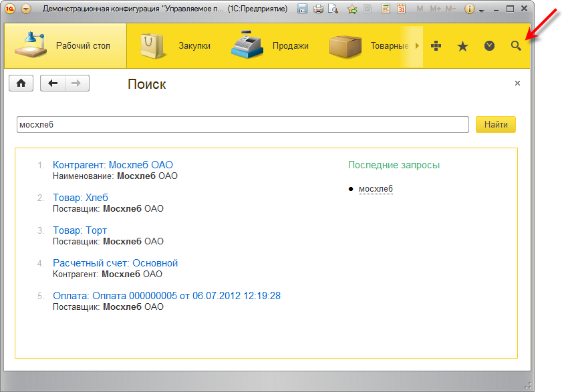Minimize the 1C window
The width and height of the screenshot is (566, 392).
click(x=497, y=9)
